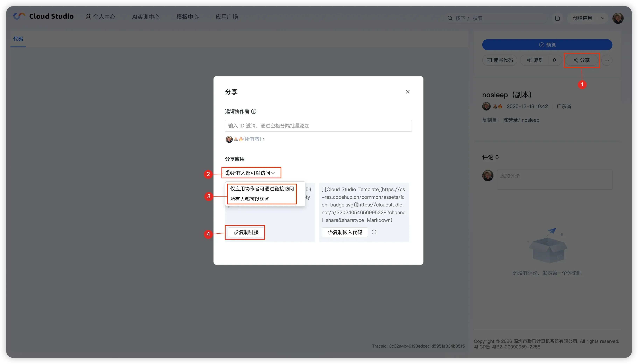Click the 复制嵌入代码 button
The width and height of the screenshot is (638, 364).
345,233
